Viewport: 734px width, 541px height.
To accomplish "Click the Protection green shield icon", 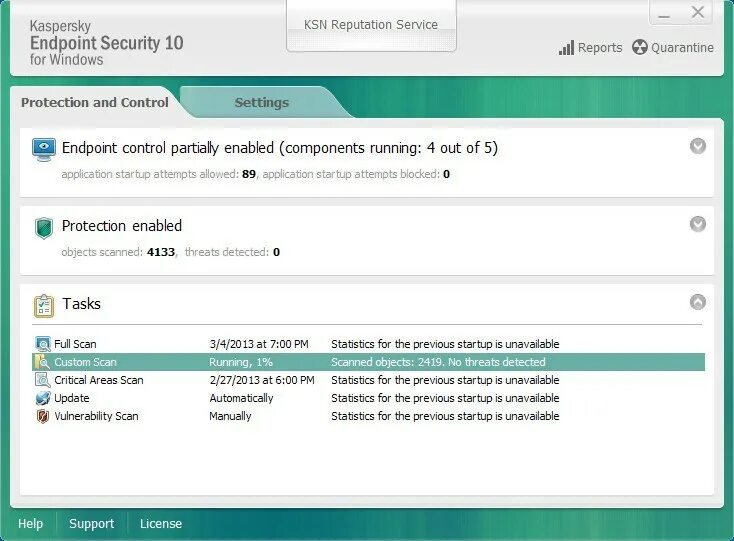I will tap(44, 228).
